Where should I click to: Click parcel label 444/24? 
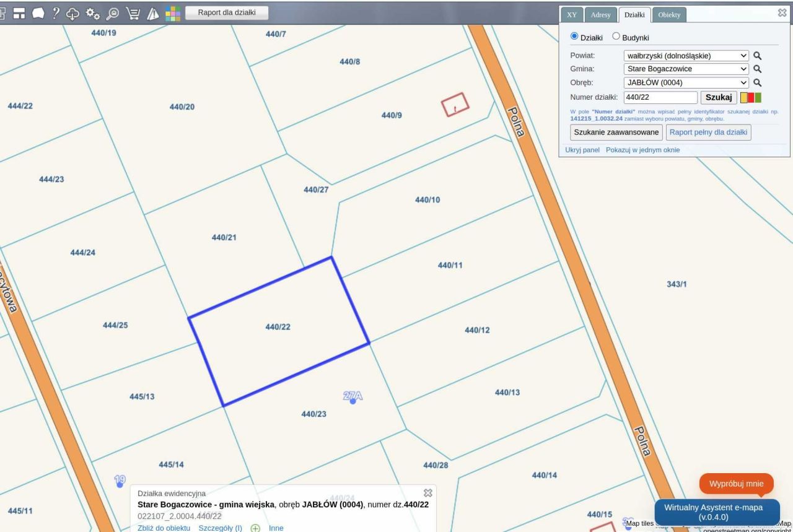click(83, 253)
